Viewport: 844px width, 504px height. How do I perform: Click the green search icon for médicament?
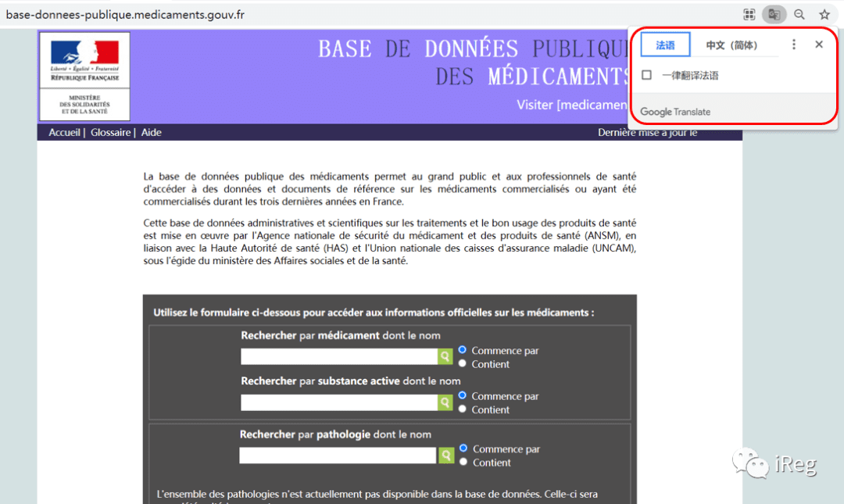tap(445, 356)
